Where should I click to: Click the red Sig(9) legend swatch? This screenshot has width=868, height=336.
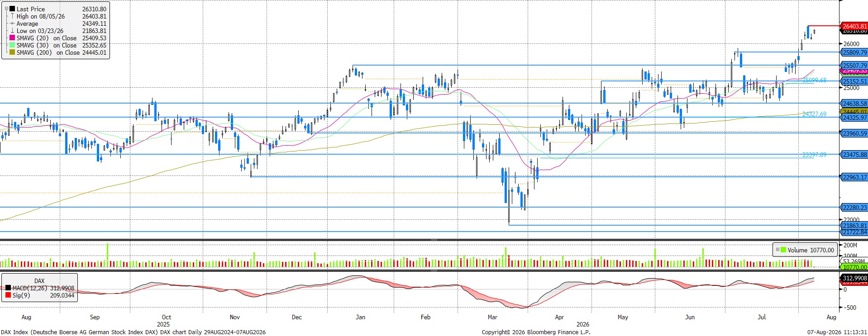click(8, 295)
